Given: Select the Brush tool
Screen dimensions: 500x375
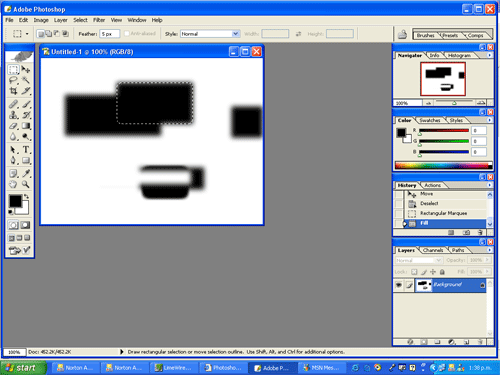Looking at the screenshot, I should point(26,104).
